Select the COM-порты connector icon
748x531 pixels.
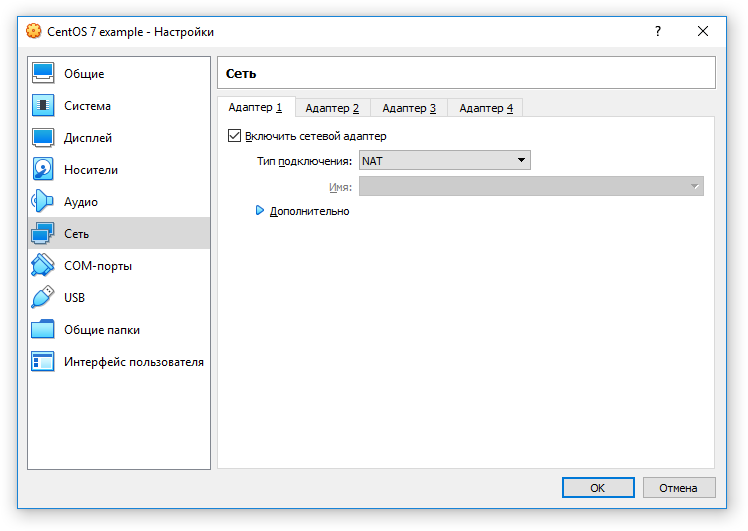43,265
